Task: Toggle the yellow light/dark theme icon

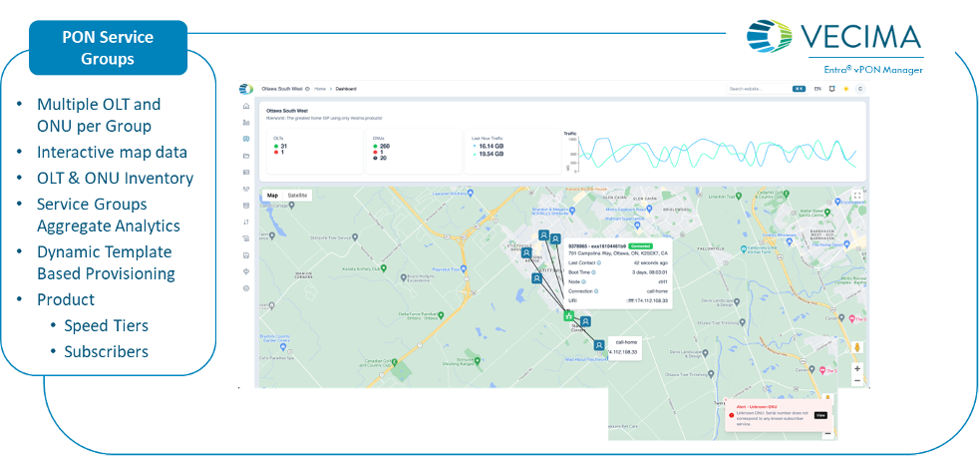Action: point(845,89)
